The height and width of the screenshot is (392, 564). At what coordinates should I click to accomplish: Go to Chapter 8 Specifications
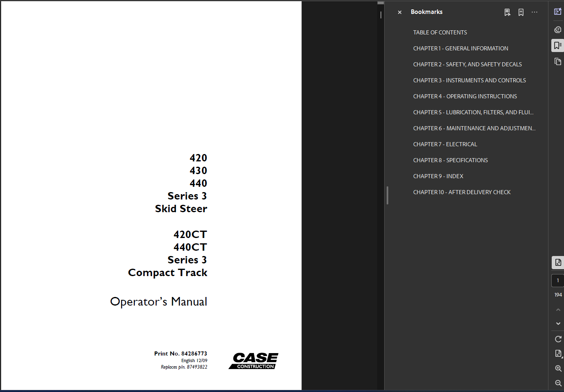point(451,160)
